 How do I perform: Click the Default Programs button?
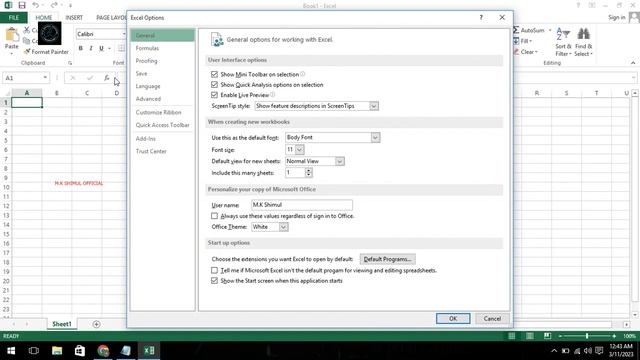(387, 259)
